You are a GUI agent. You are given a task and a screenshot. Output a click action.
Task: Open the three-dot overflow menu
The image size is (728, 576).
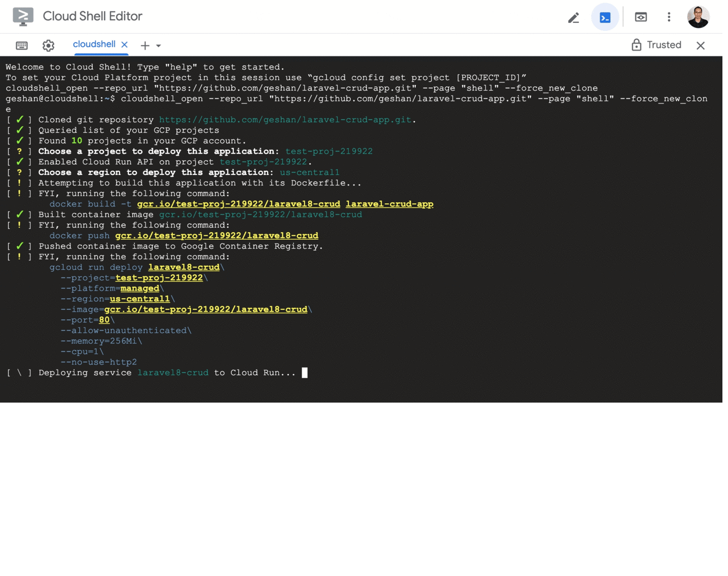tap(669, 17)
